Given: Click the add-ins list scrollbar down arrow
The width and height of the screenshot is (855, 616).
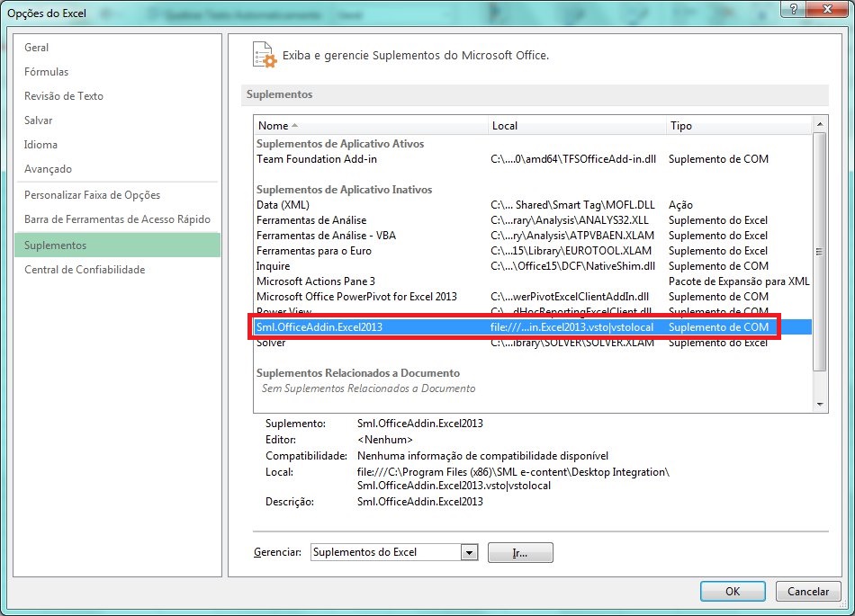Looking at the screenshot, I should click(820, 403).
